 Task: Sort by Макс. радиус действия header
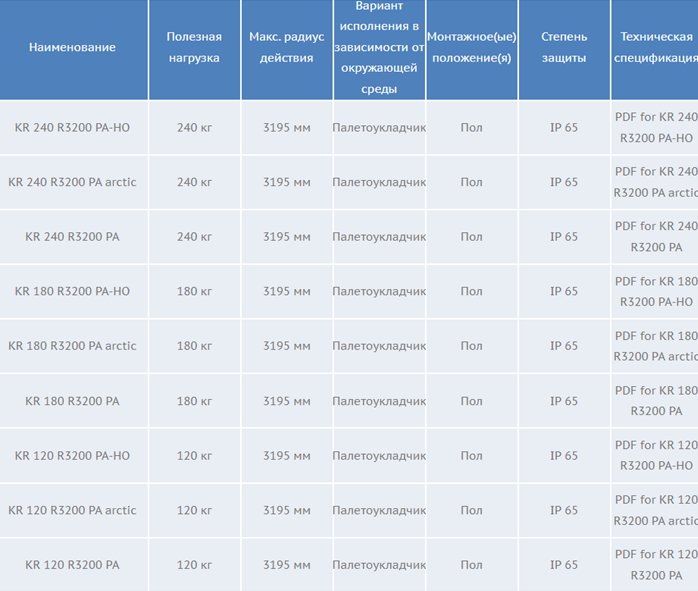(x=286, y=47)
